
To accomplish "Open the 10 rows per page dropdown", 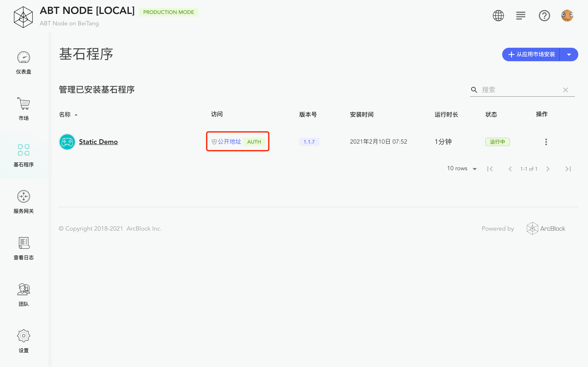I will coord(462,169).
